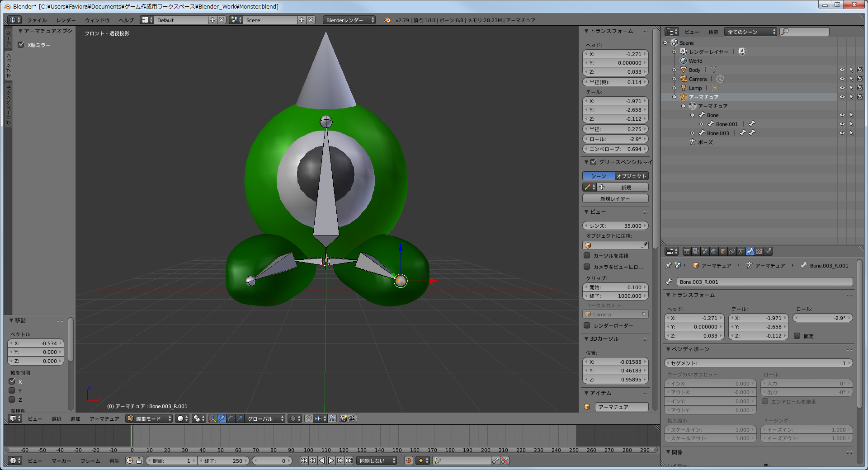Enable render border checkbox

pyautogui.click(x=587, y=325)
